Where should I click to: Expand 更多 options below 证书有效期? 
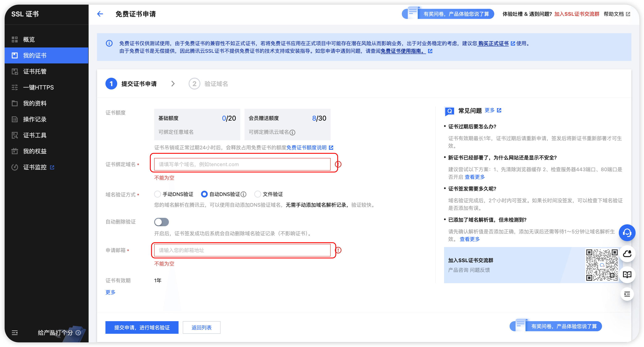click(110, 292)
